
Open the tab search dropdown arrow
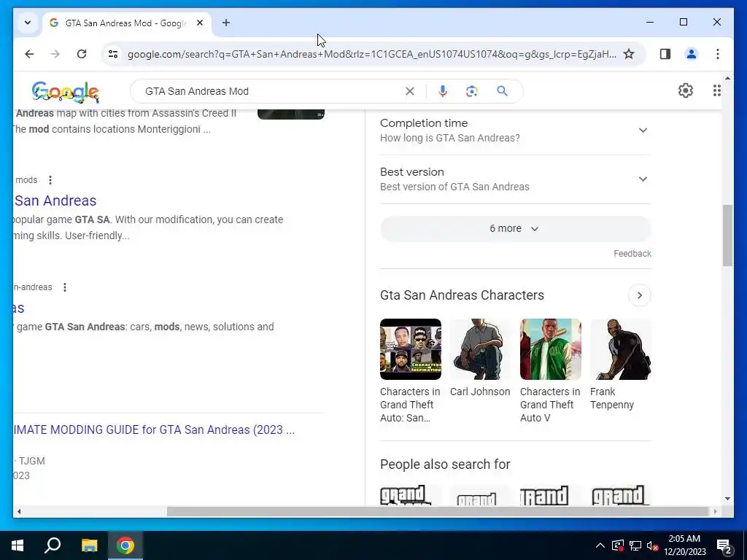click(28, 23)
